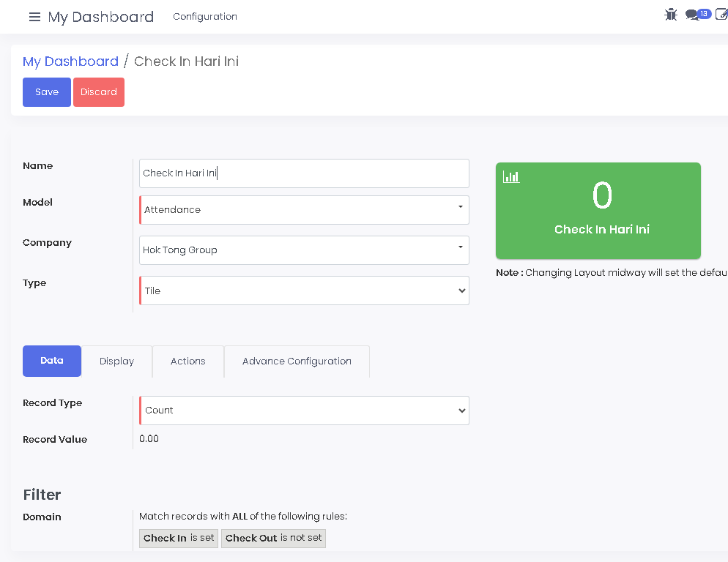Click the activities note icon
Screen dimensions: 728x562
721,14
